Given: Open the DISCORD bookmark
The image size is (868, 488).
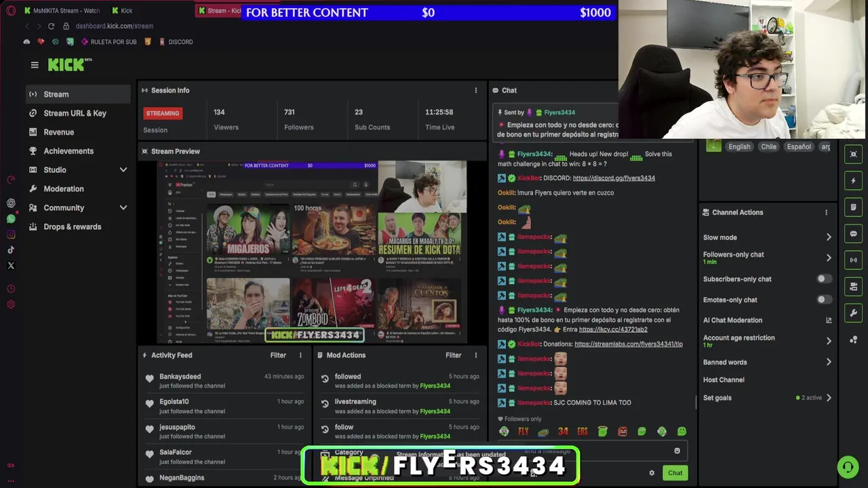Looking at the screenshot, I should point(176,42).
